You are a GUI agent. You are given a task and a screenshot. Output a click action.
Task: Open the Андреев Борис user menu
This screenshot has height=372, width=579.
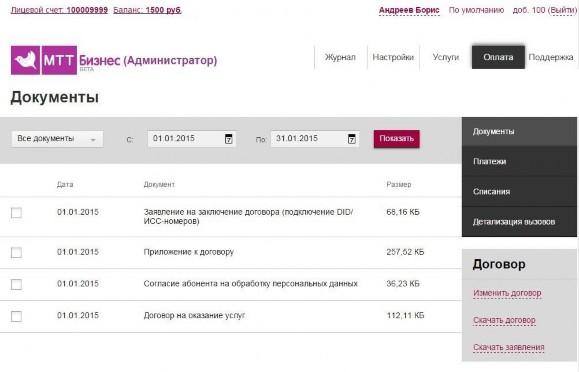[409, 10]
